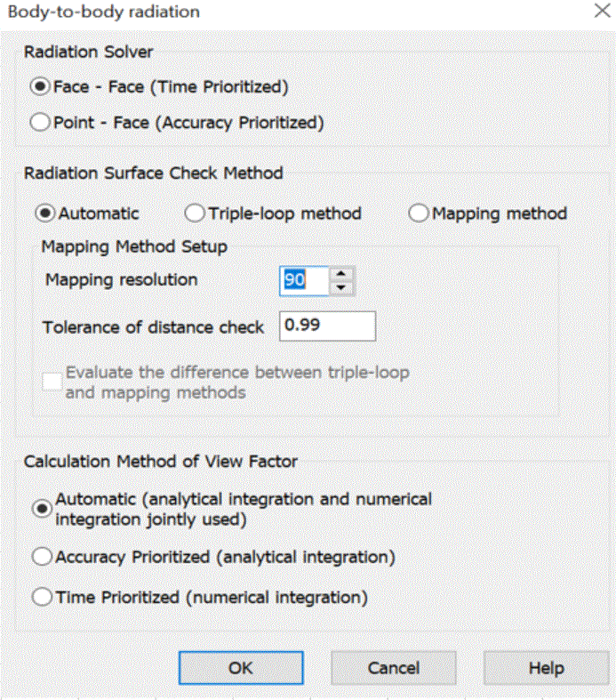Increase Mapping resolution with up arrow

tap(342, 274)
